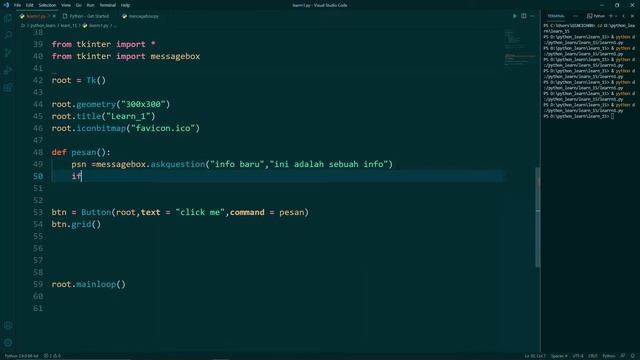Open the Selection menu
Image resolution: width=640 pixels, height=360 pixels.
click(x=47, y=5)
